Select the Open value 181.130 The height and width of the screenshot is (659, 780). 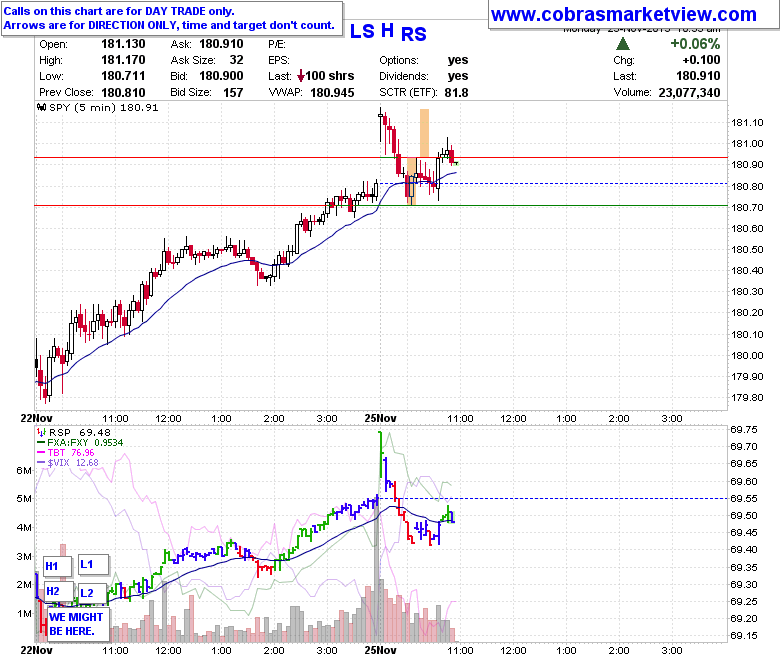(123, 44)
